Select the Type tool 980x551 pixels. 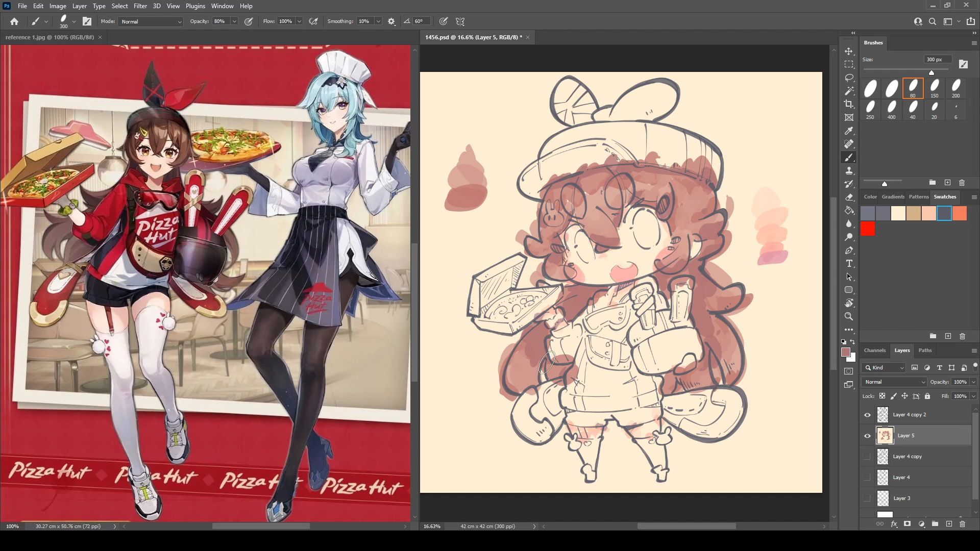[x=849, y=264]
